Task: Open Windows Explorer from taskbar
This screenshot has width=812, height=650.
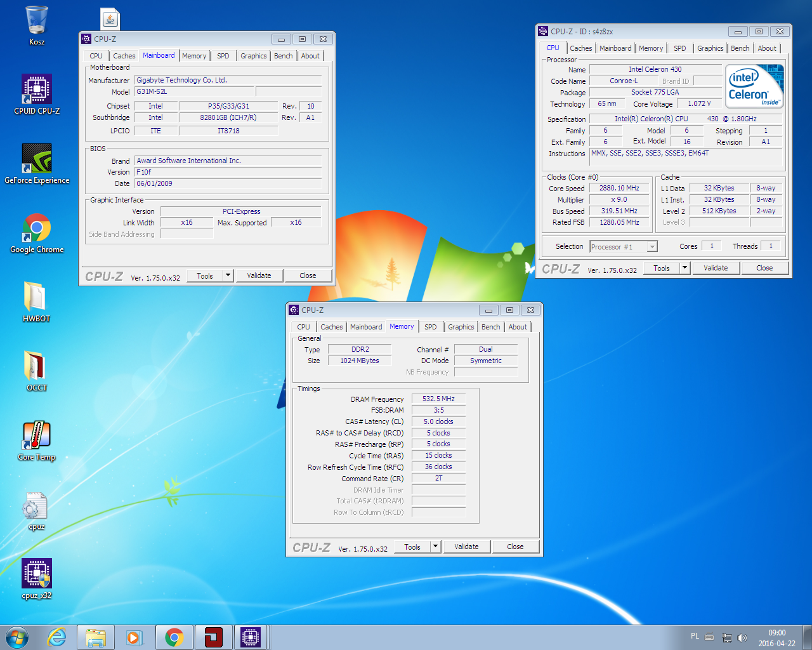Action: point(96,637)
